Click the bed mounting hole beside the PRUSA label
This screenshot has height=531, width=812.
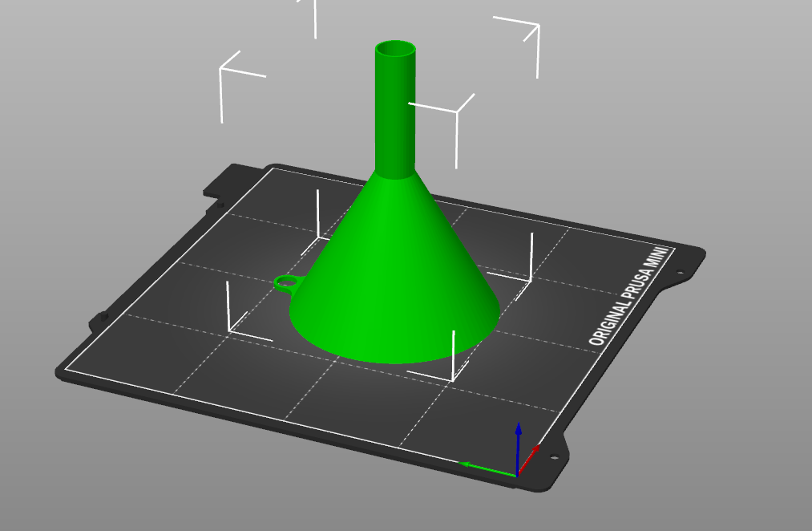coord(681,273)
